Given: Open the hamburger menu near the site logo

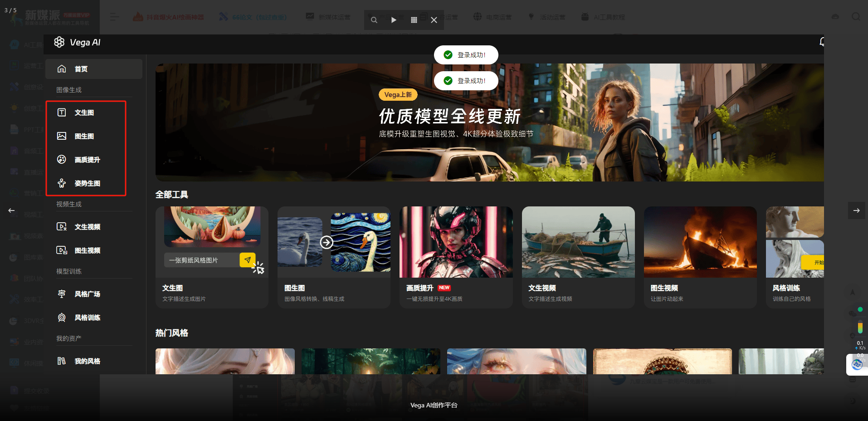Looking at the screenshot, I should click(114, 16).
